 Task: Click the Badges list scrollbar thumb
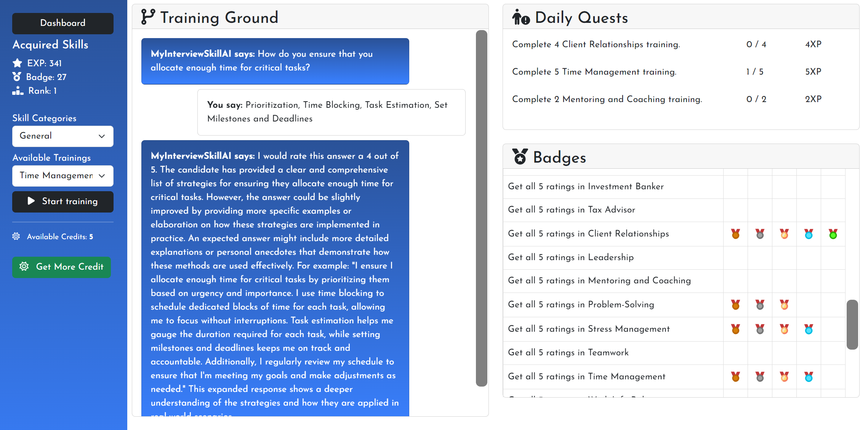[x=852, y=324]
